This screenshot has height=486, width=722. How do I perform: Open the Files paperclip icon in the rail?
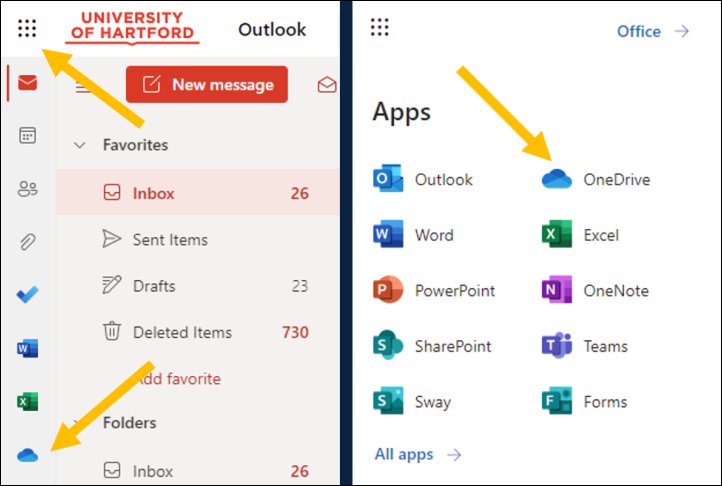pos(28,241)
